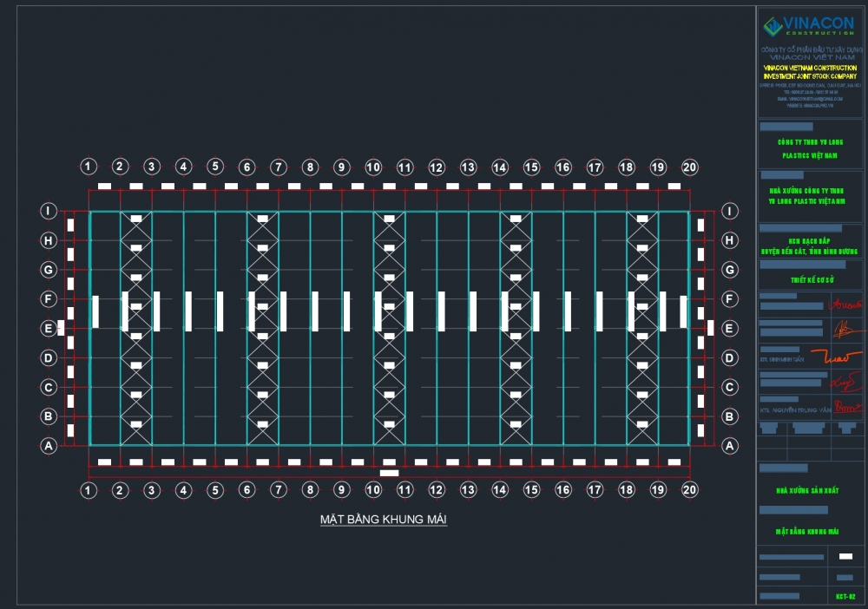Click the KCT-02 drawing number

(x=845, y=596)
